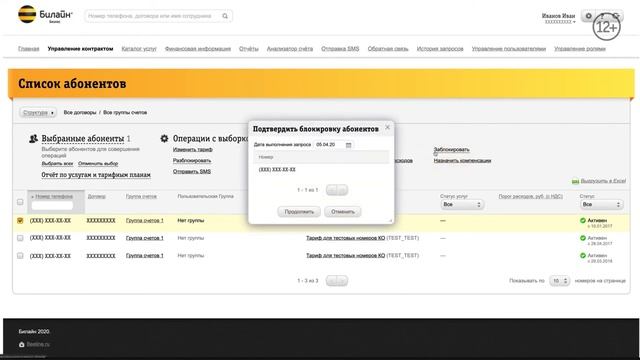Click the Разблокировать link
The width and height of the screenshot is (640, 360).
[192, 161]
